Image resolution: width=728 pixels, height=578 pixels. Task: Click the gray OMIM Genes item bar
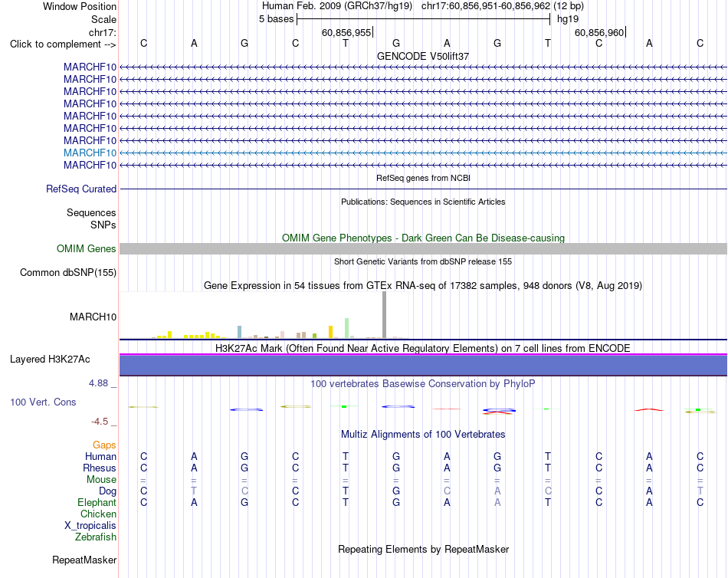point(423,248)
